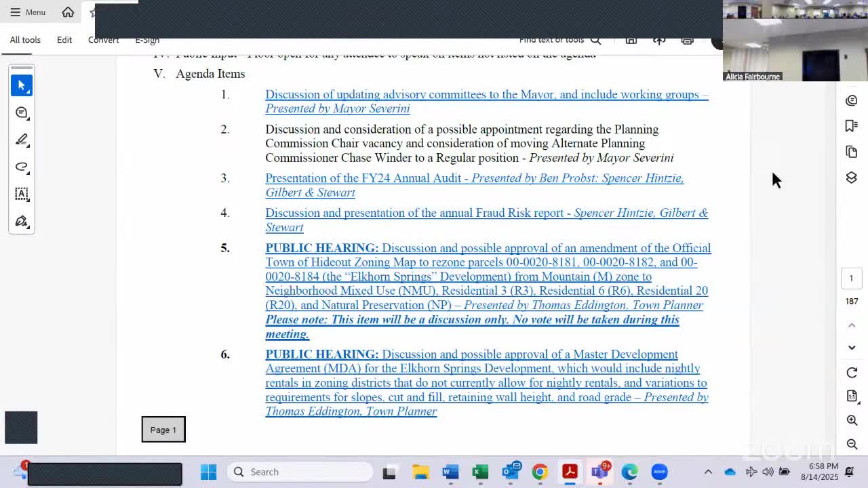Image resolution: width=868 pixels, height=488 pixels.
Task: Open the Bookmarks panel
Action: [852, 126]
